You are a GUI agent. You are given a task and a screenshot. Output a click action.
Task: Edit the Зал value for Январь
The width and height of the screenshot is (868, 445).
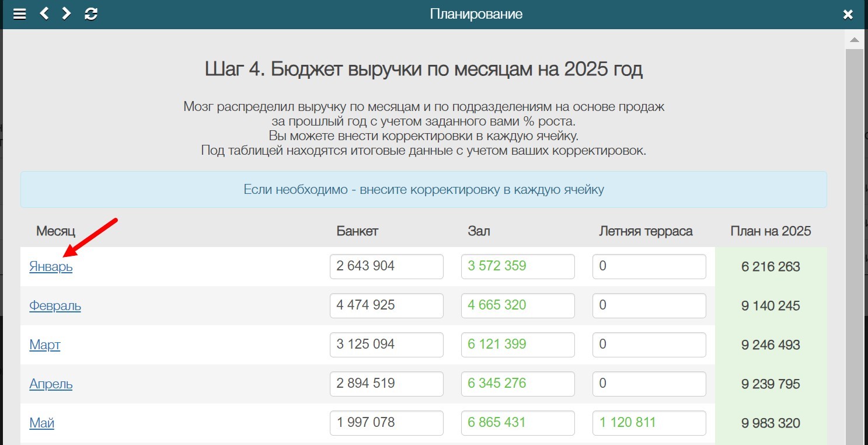click(518, 266)
